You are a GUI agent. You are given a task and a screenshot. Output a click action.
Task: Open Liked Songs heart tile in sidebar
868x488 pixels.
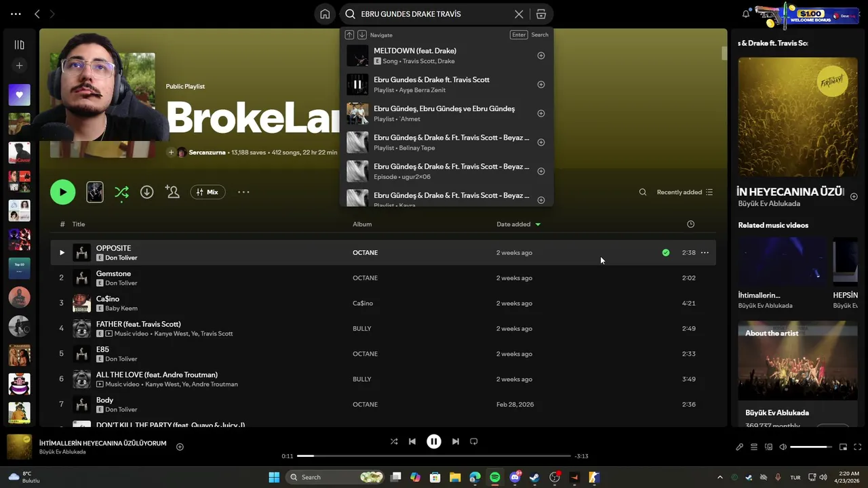[x=19, y=95]
